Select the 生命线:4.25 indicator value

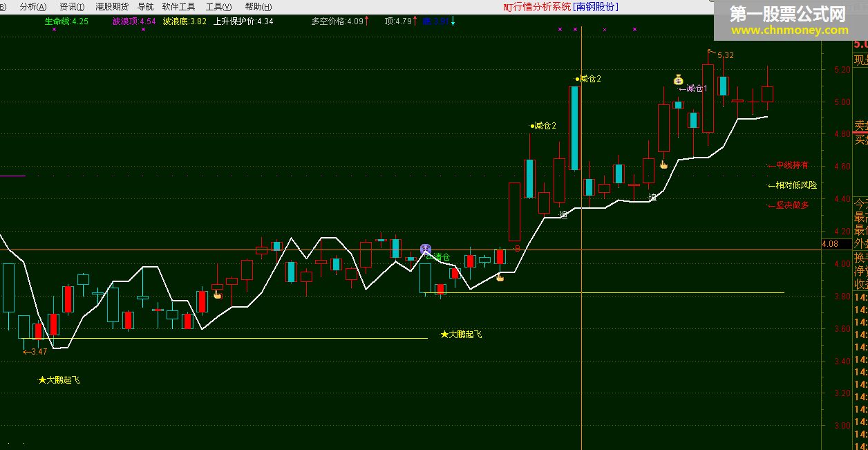click(66, 21)
